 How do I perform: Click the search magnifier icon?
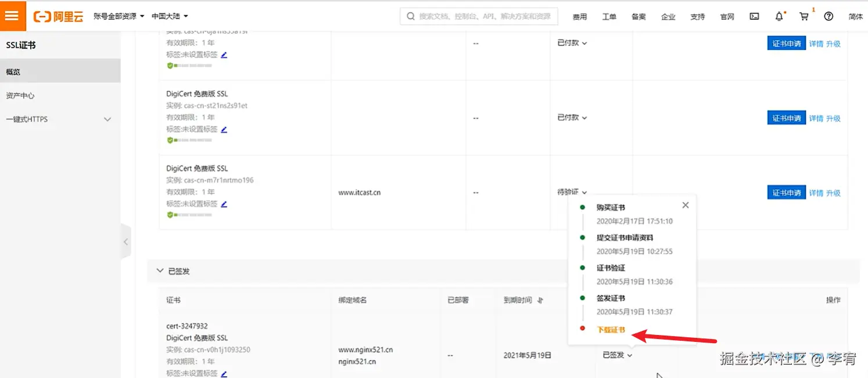pos(411,16)
